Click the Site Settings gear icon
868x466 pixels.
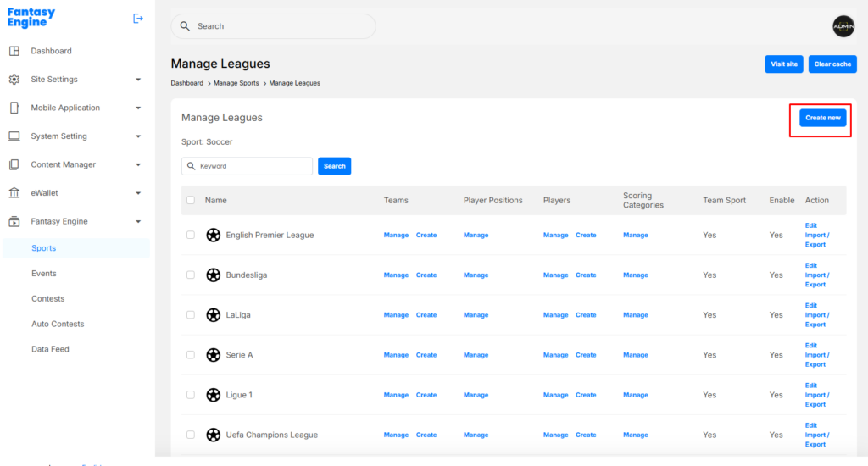pyautogui.click(x=14, y=80)
